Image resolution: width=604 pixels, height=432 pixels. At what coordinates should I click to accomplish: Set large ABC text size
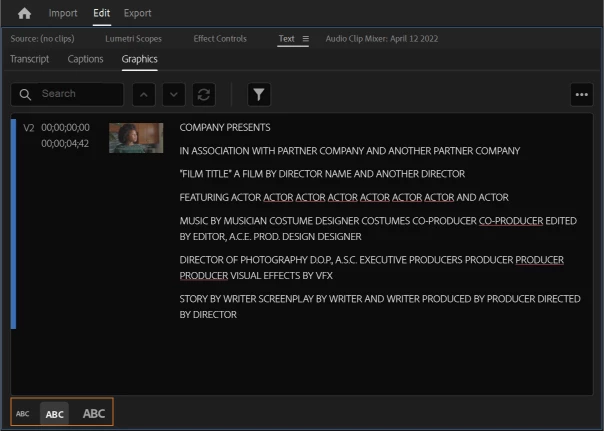pyautogui.click(x=94, y=414)
